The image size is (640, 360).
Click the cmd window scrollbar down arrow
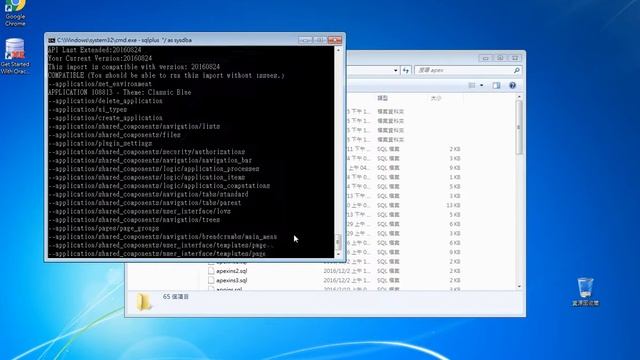(338, 254)
